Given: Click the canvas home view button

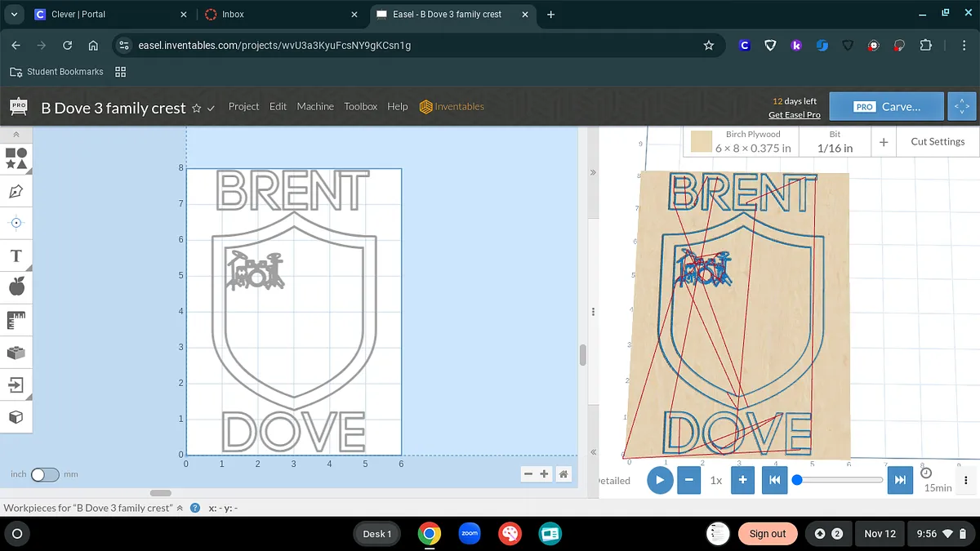Looking at the screenshot, I should pos(563,474).
